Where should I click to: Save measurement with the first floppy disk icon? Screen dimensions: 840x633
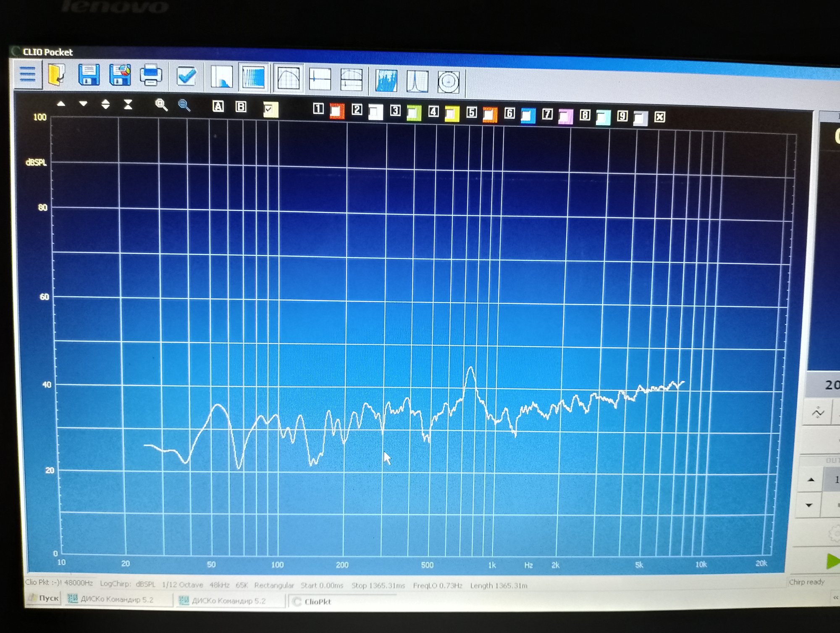(x=89, y=75)
